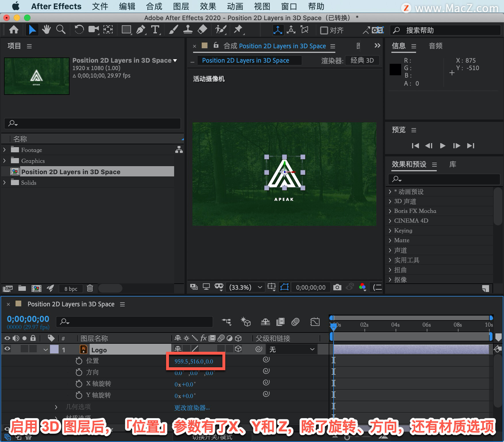
Task: Select the Rectangle shape tool
Action: [x=126, y=30]
